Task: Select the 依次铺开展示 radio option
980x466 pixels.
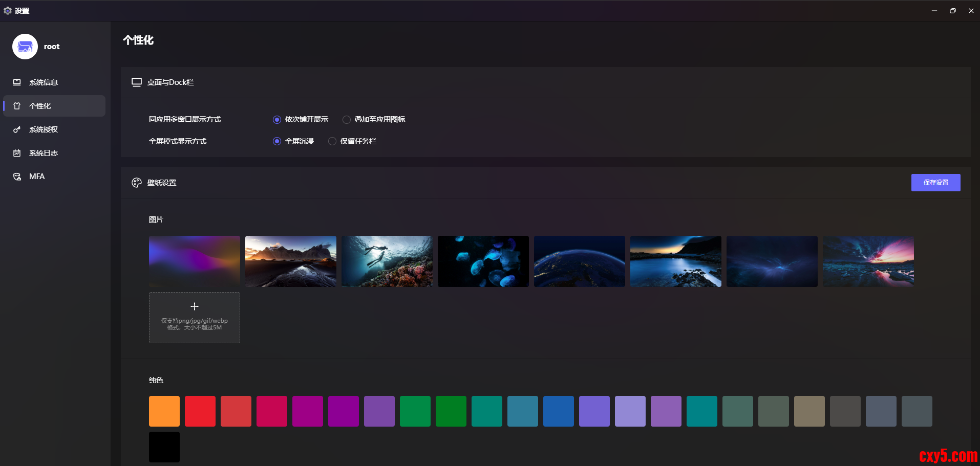Action: pos(277,120)
